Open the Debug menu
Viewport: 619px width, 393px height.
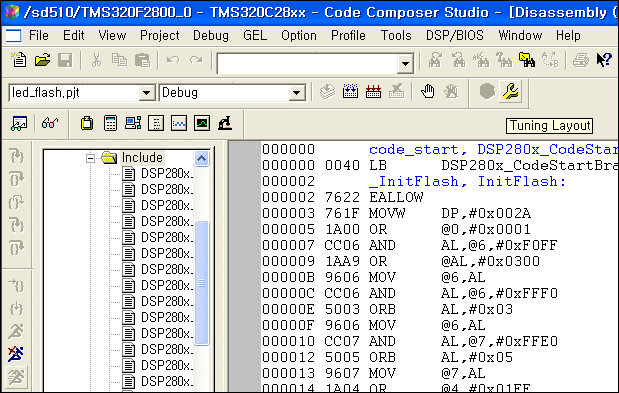pyautogui.click(x=210, y=36)
